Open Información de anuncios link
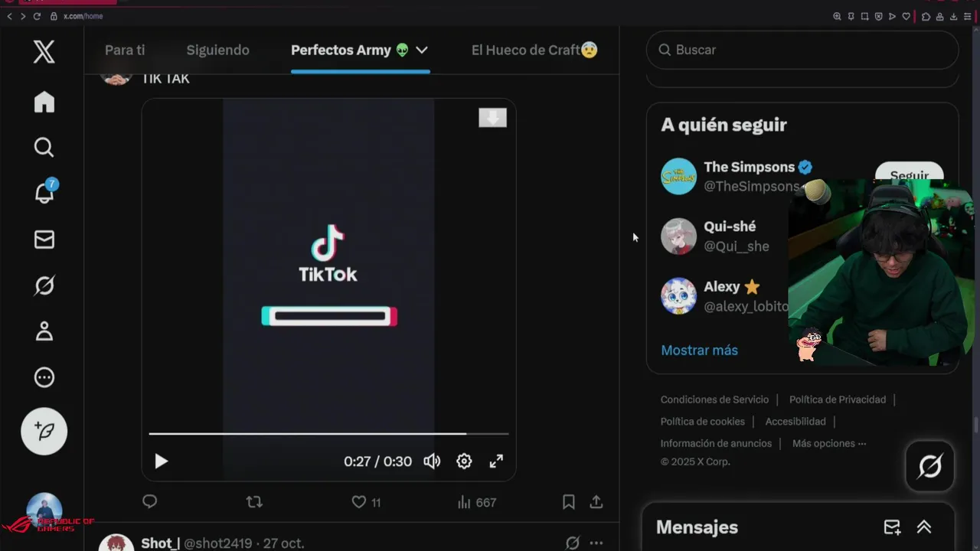 click(716, 443)
